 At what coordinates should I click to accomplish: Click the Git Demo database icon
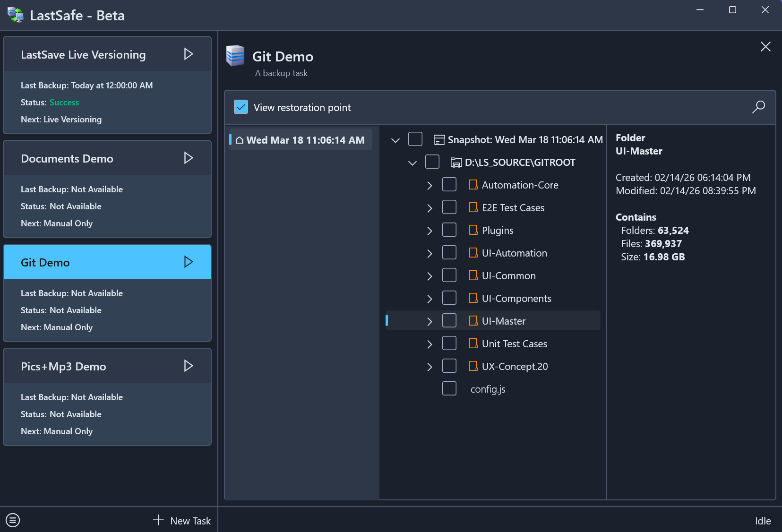[x=235, y=56]
